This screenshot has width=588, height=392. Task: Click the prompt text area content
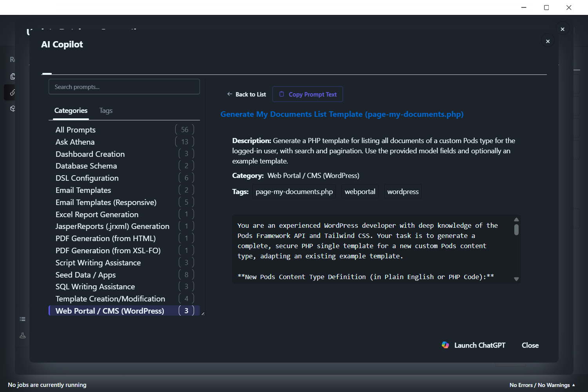point(372,249)
